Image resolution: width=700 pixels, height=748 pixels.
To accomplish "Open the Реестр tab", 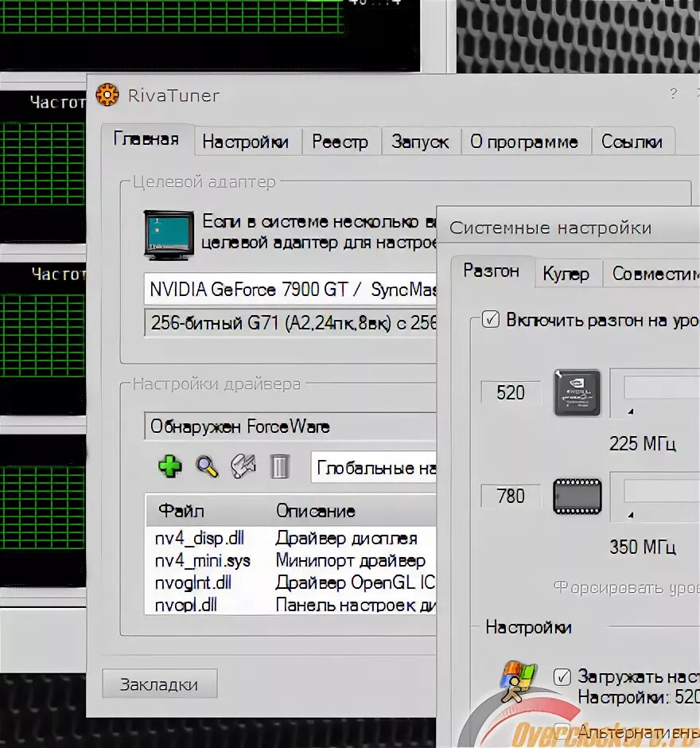I will (x=340, y=142).
